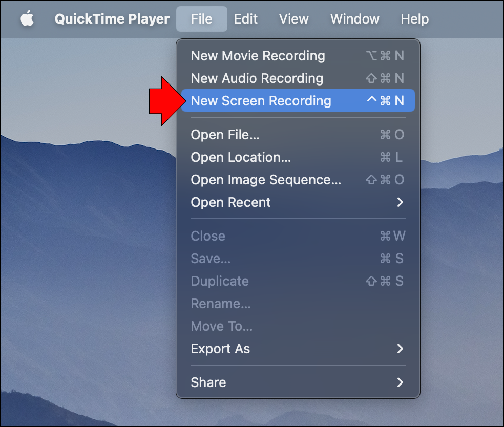The width and height of the screenshot is (504, 427).
Task: Expand the Share submenu
Action: click(208, 382)
